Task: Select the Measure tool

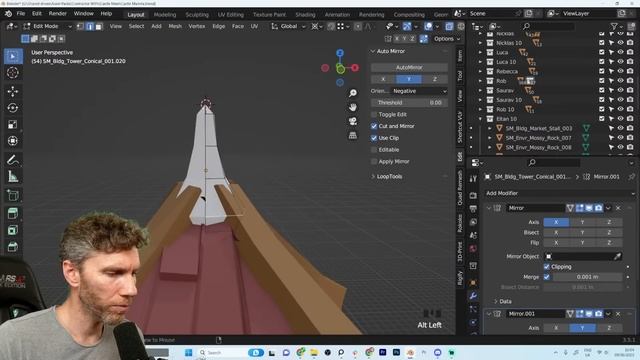Action: coord(13,176)
